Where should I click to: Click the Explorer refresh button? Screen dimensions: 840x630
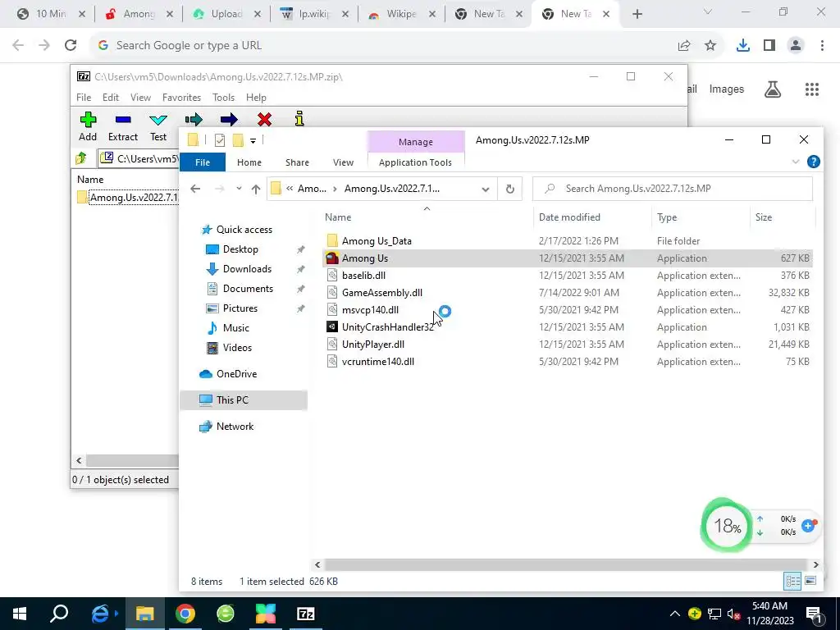pyautogui.click(x=510, y=189)
